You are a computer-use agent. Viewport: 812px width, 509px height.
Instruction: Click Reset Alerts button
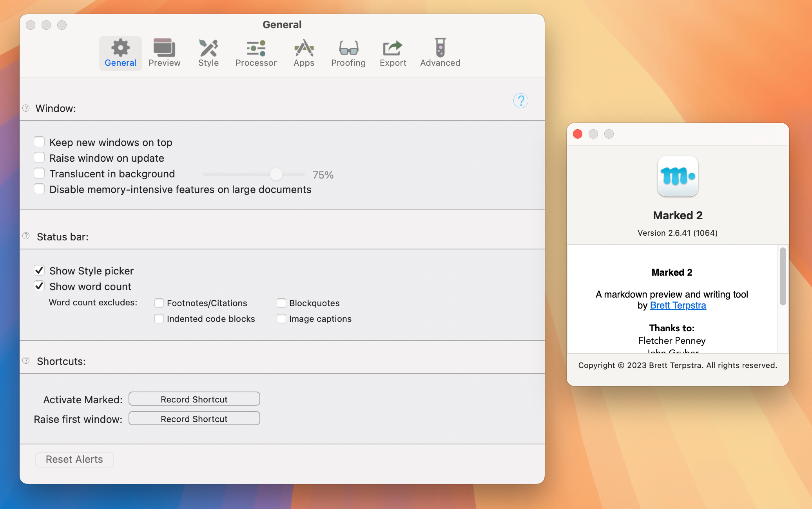(74, 459)
